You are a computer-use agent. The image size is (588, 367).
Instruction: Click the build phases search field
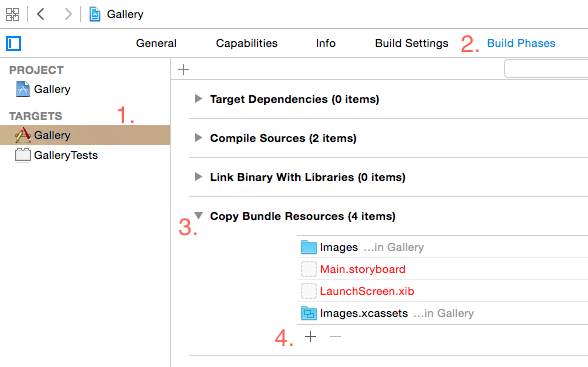pos(546,69)
